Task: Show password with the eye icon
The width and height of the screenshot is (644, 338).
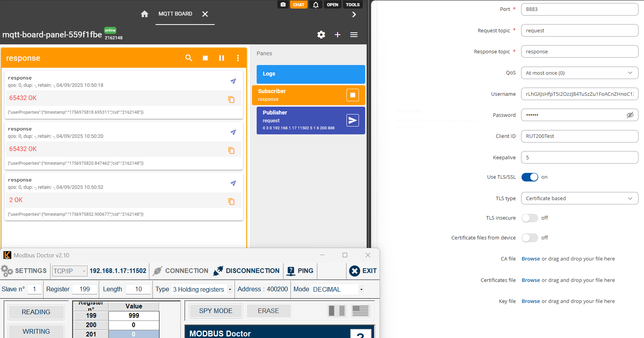Action: click(x=630, y=115)
